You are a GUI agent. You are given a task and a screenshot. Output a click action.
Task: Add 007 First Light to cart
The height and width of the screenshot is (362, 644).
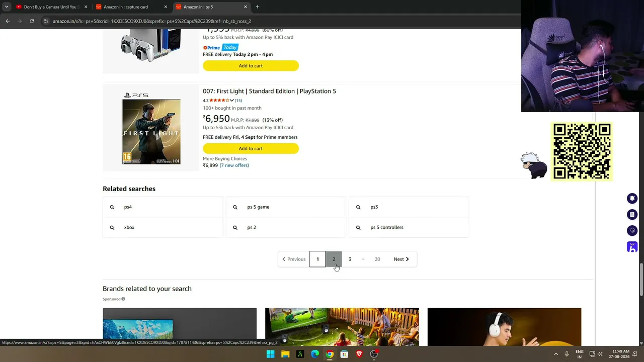(251, 149)
